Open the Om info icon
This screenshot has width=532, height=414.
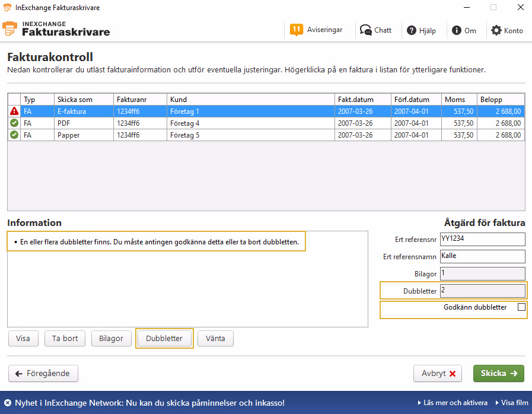pos(456,30)
